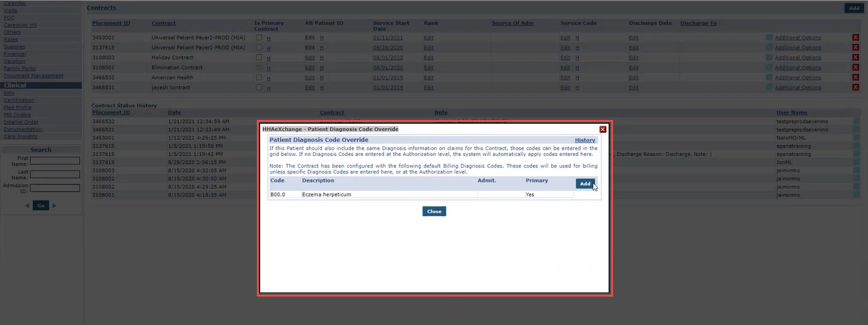Toggle primary contract checkbox for American Health

(259, 77)
